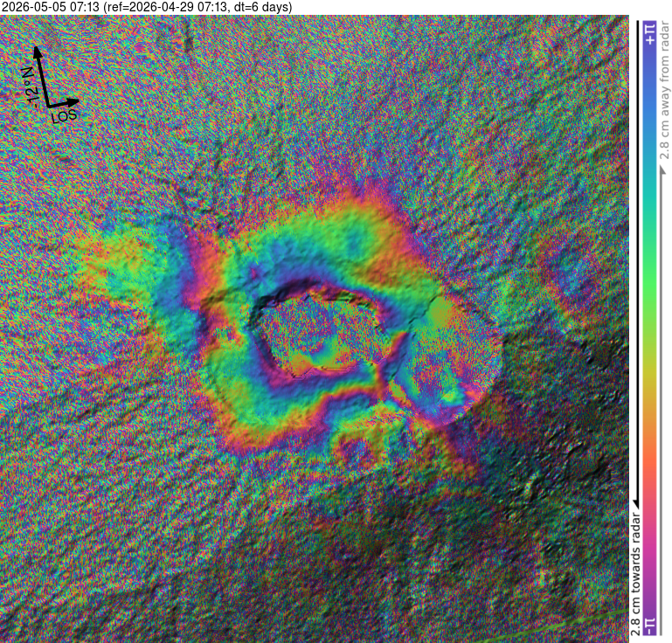This screenshot has height=643, width=672.
Task: Click the acquisition date title text
Action: tap(146, 7)
